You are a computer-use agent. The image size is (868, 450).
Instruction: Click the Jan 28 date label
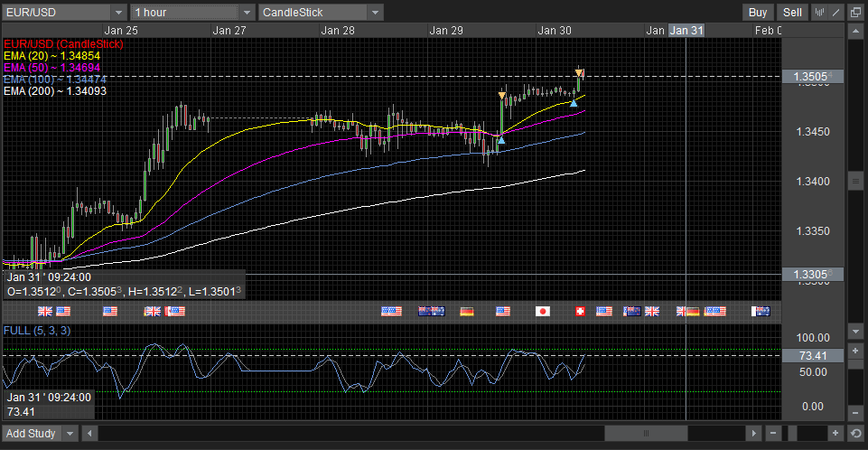(338, 31)
